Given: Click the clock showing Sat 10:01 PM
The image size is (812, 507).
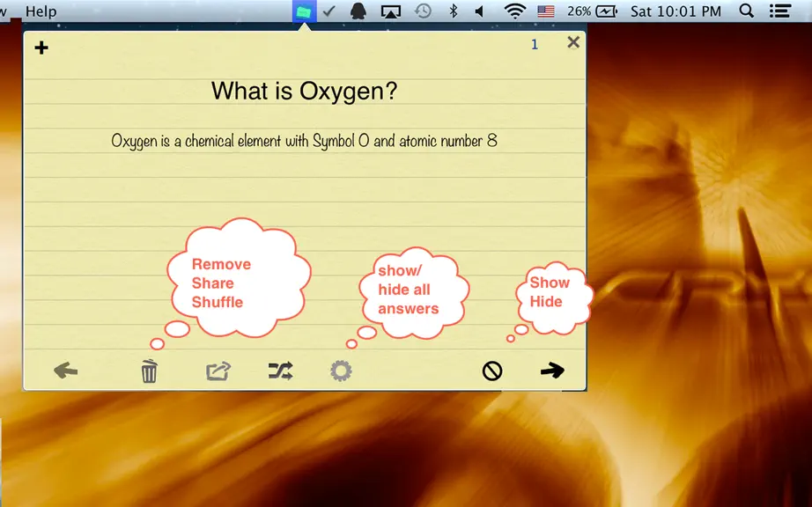Looking at the screenshot, I should click(x=675, y=11).
